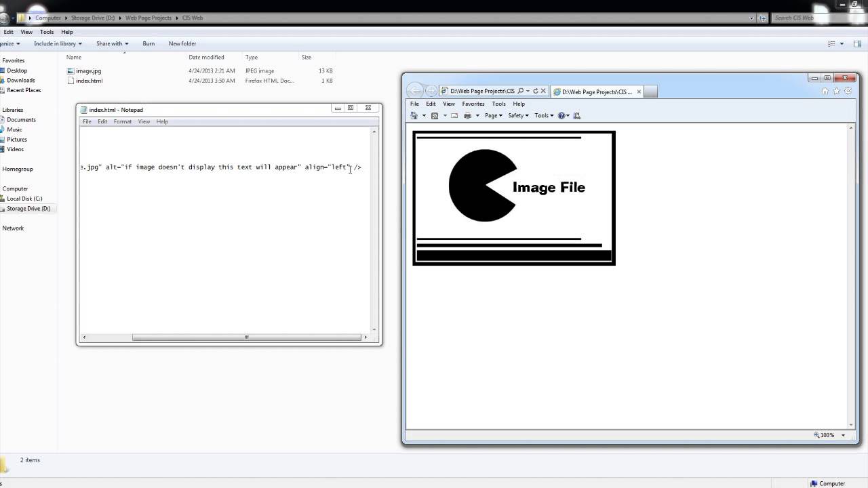Open the Home icon dropdown arrow in IE
Image resolution: width=868 pixels, height=488 pixels.
[425, 116]
